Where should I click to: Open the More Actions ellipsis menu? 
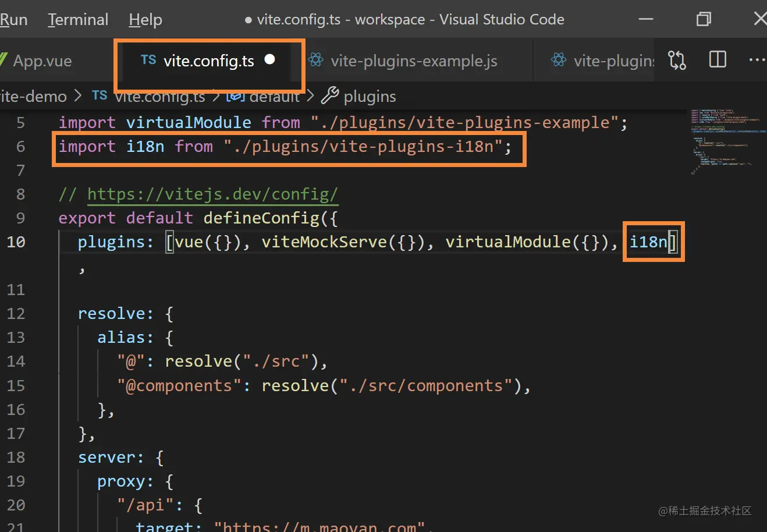[x=757, y=59]
